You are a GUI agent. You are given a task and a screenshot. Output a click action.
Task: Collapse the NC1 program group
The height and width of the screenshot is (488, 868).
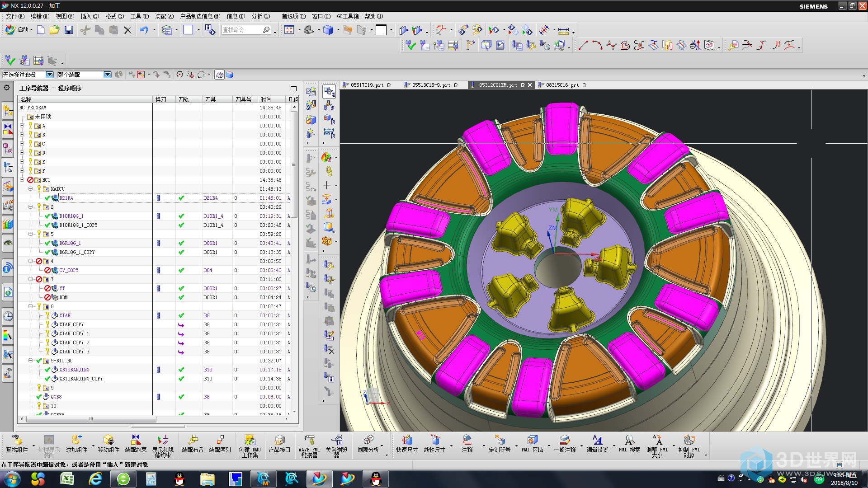[22, 180]
